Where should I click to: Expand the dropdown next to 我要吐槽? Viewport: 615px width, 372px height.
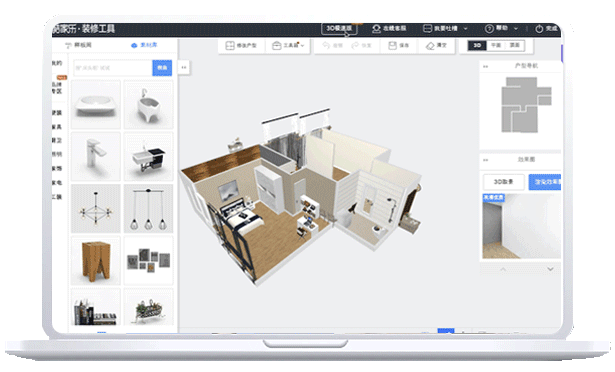click(x=466, y=29)
